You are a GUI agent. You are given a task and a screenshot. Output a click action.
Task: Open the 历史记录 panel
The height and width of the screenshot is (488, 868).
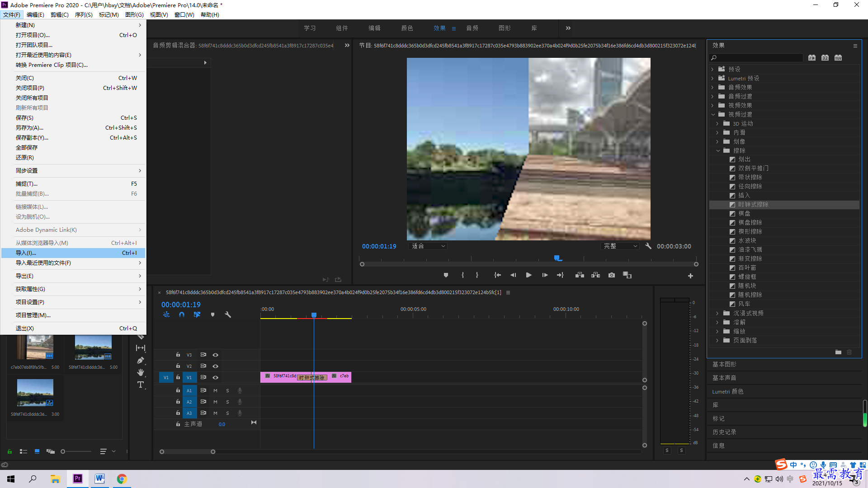[x=724, y=432]
